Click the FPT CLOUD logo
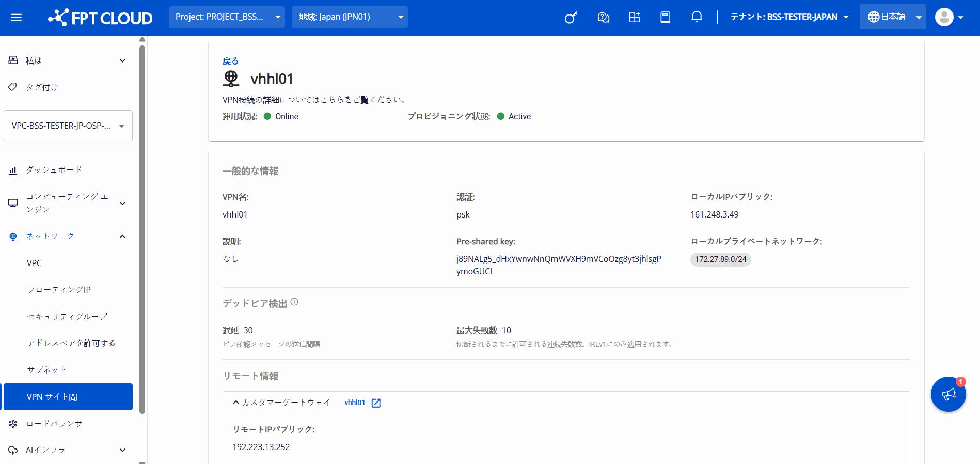Screen dimensions: 980x464 (x=100, y=18)
